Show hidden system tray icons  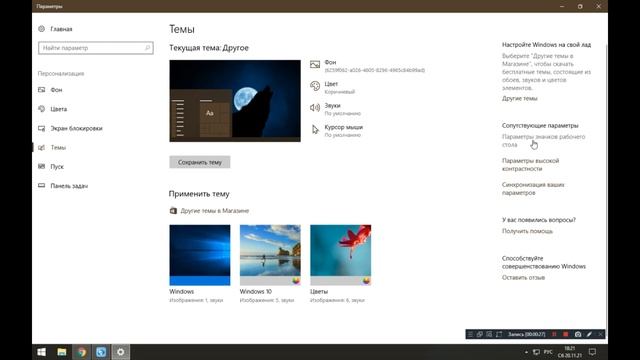(x=526, y=352)
